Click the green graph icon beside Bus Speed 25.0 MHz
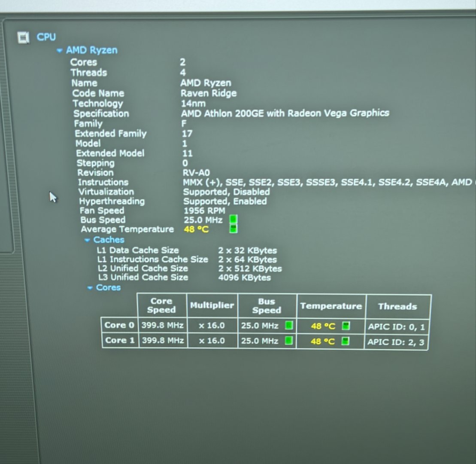 [x=233, y=220]
